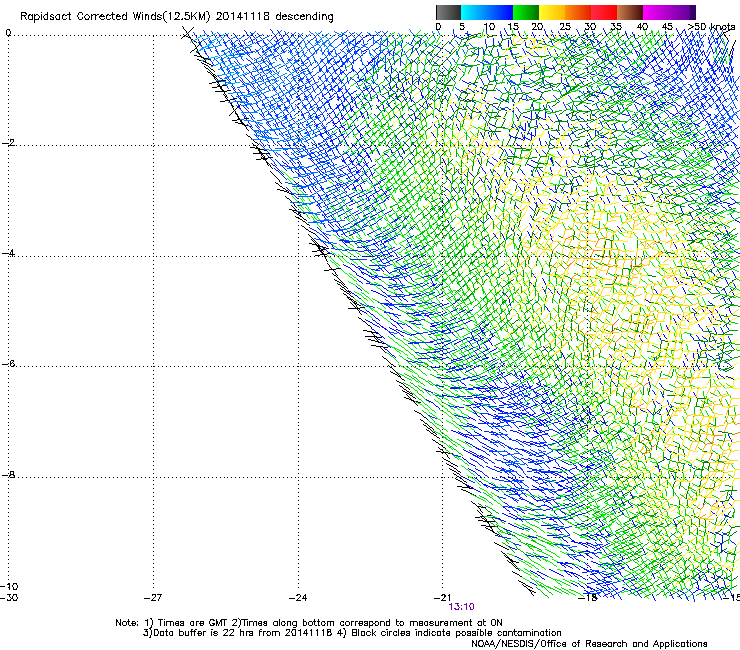The width and height of the screenshot is (740, 650).
Task: Click the black X marker at swath top edge
Action: [187, 33]
